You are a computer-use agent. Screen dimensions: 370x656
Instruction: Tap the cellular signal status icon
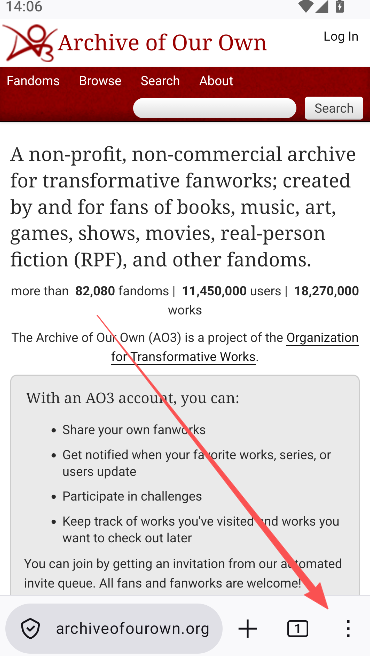(321, 6)
